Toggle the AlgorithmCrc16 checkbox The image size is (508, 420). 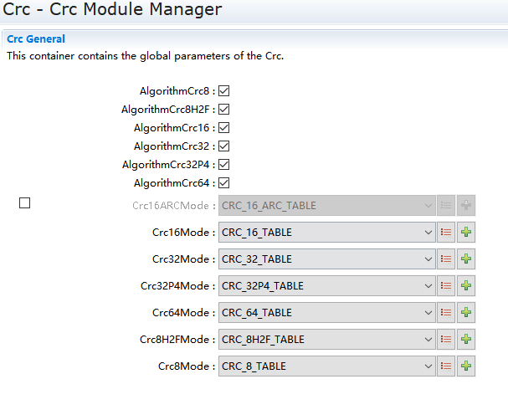224,128
